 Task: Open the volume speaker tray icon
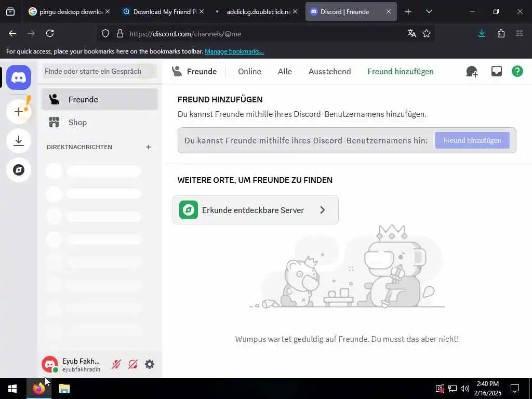click(465, 389)
